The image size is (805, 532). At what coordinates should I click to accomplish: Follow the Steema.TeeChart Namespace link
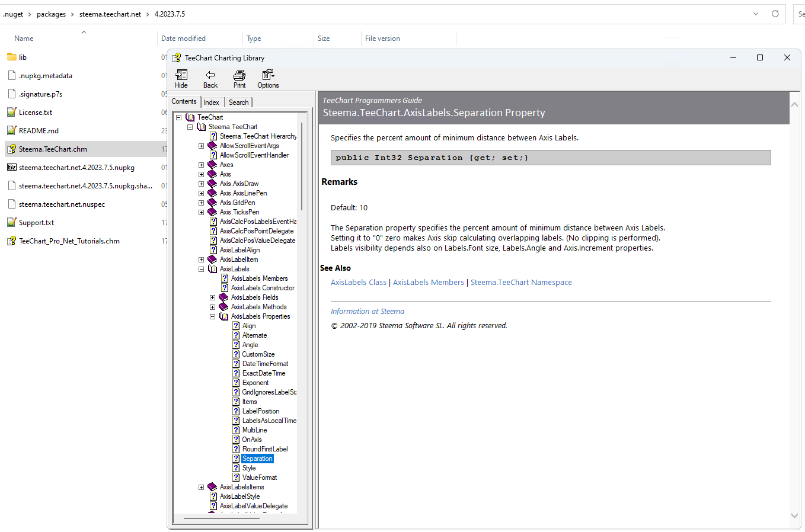(521, 283)
